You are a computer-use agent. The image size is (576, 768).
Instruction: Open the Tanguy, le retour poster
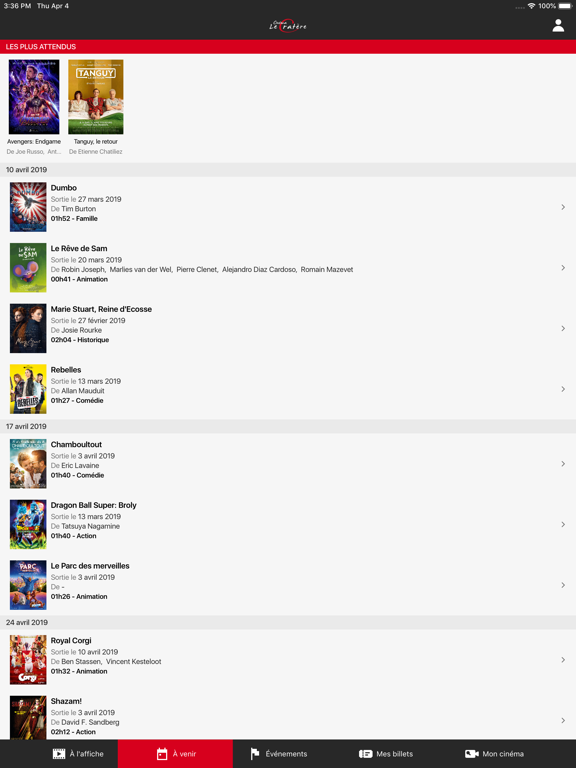tap(96, 97)
